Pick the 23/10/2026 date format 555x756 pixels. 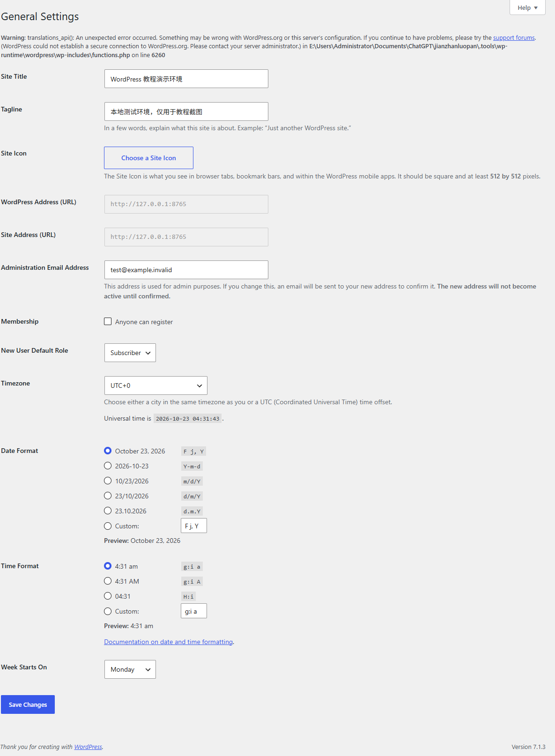coord(108,496)
